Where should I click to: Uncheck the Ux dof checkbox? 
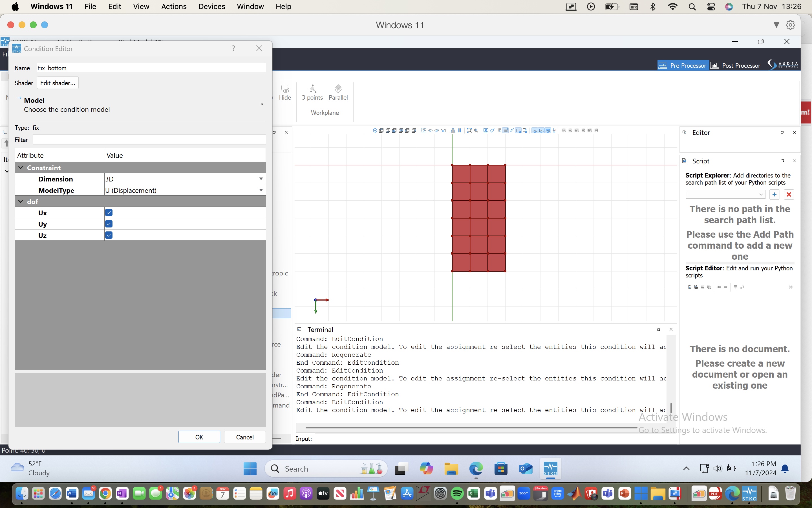tap(109, 213)
